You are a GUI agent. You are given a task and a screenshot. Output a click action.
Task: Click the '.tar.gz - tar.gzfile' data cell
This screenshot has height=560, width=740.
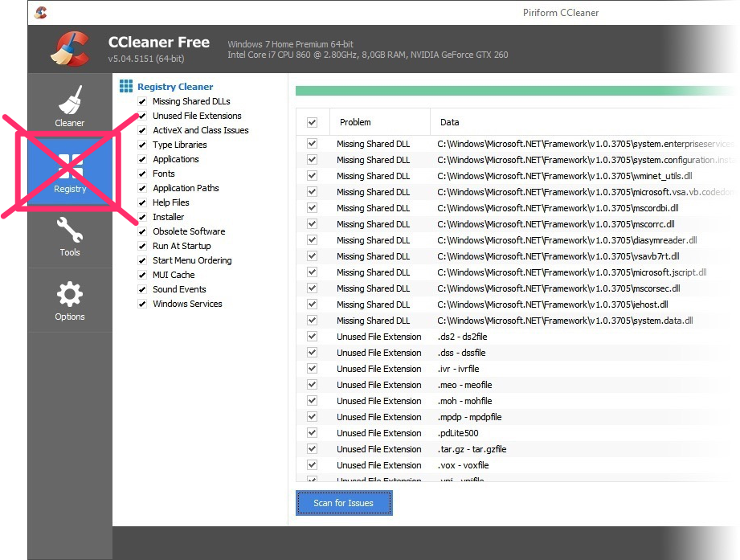(x=472, y=449)
